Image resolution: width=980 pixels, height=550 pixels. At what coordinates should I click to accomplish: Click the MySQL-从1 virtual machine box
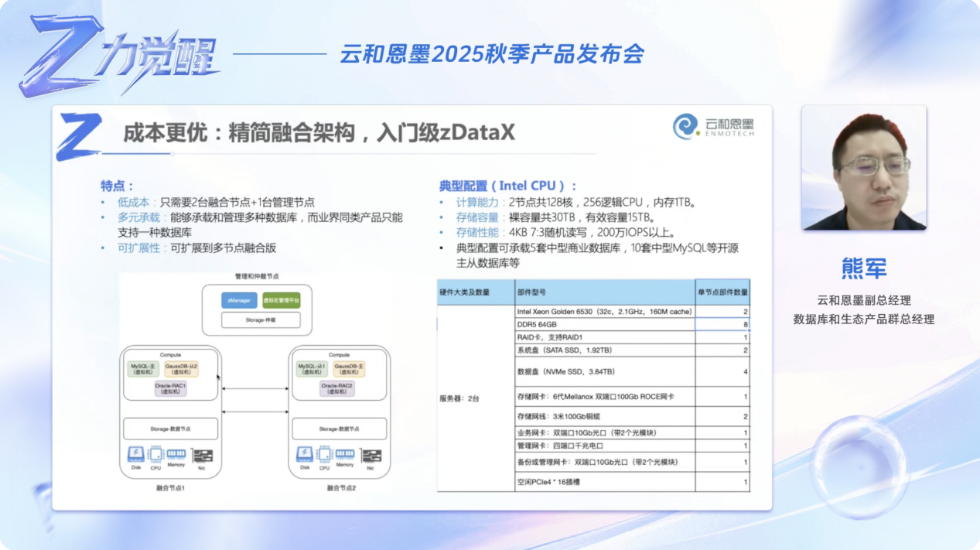tap(312, 368)
